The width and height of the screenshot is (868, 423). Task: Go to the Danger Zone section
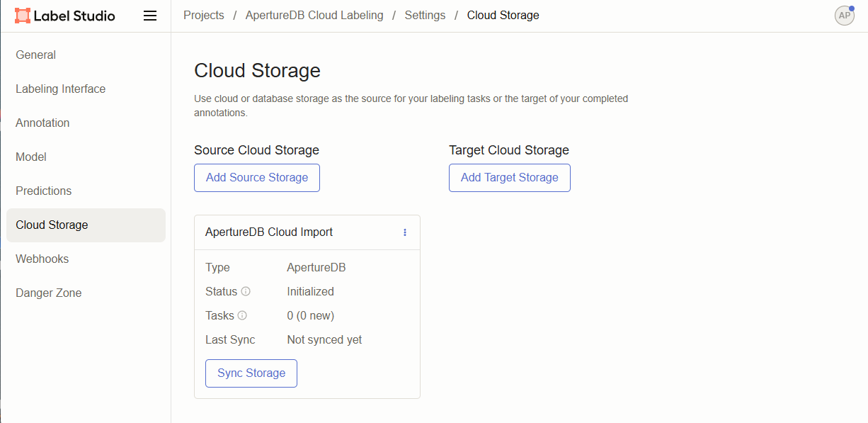86,293
